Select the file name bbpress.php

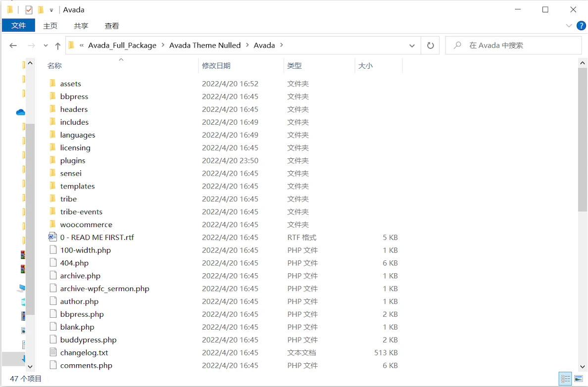tap(82, 314)
